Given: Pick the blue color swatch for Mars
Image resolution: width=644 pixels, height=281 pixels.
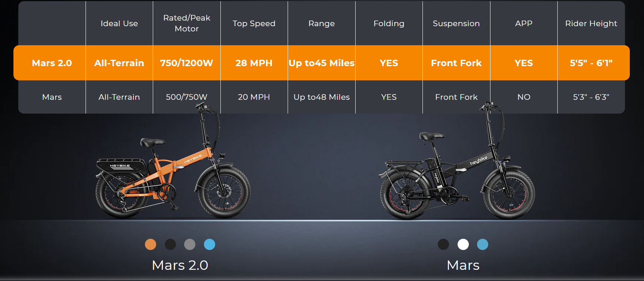Looking at the screenshot, I should point(483,244).
